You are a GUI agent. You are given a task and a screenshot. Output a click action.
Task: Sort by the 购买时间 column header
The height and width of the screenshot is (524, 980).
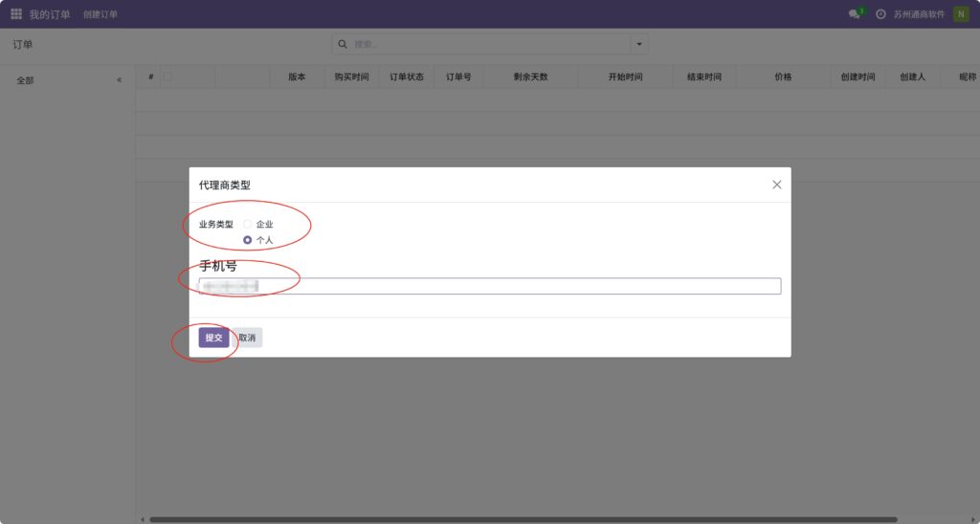point(350,76)
